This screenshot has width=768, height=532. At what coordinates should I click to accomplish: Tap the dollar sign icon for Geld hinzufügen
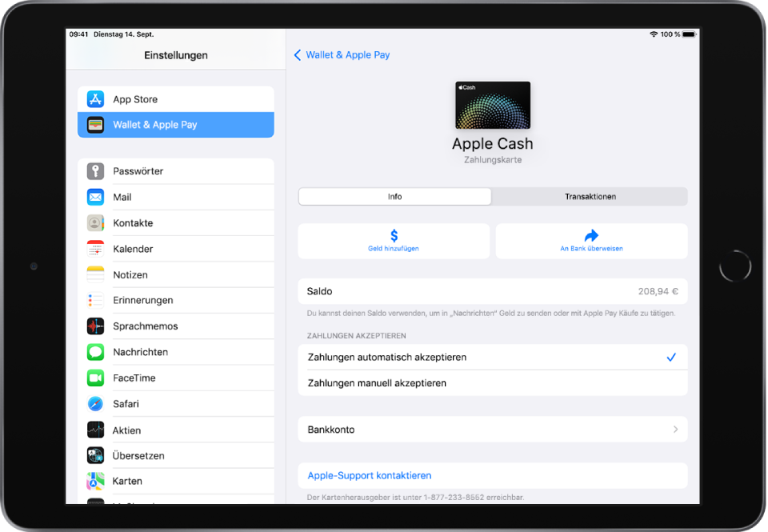point(394,236)
